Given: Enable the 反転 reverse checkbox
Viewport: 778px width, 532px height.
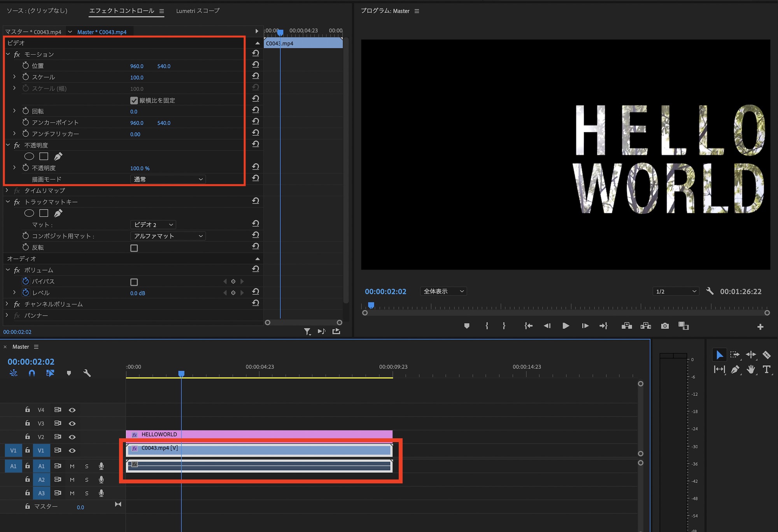Looking at the screenshot, I should coord(134,248).
